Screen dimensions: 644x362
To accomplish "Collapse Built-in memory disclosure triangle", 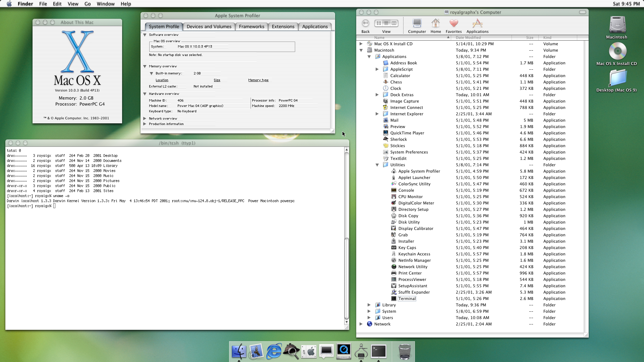I will coord(152,73).
